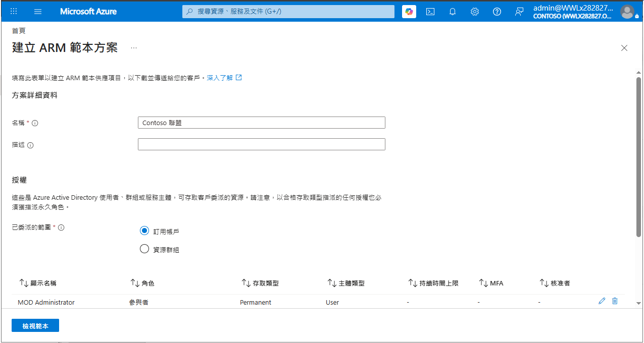Click the User principal type cell
The image size is (644, 343).
pyautogui.click(x=332, y=303)
